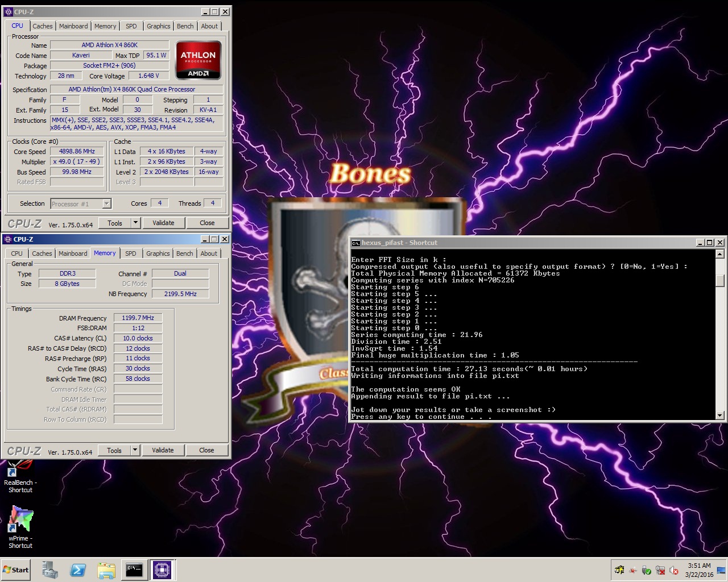Click the Channel # value Dual
The width and height of the screenshot is (728, 582).
coord(180,273)
